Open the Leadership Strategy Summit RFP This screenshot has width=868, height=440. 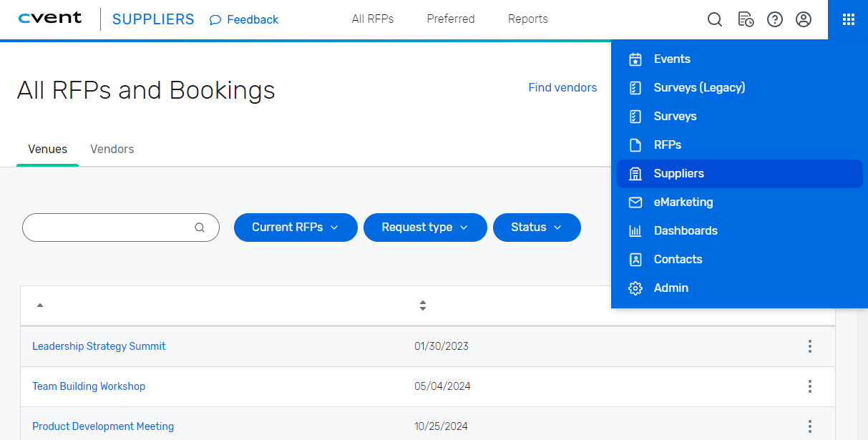tap(99, 346)
